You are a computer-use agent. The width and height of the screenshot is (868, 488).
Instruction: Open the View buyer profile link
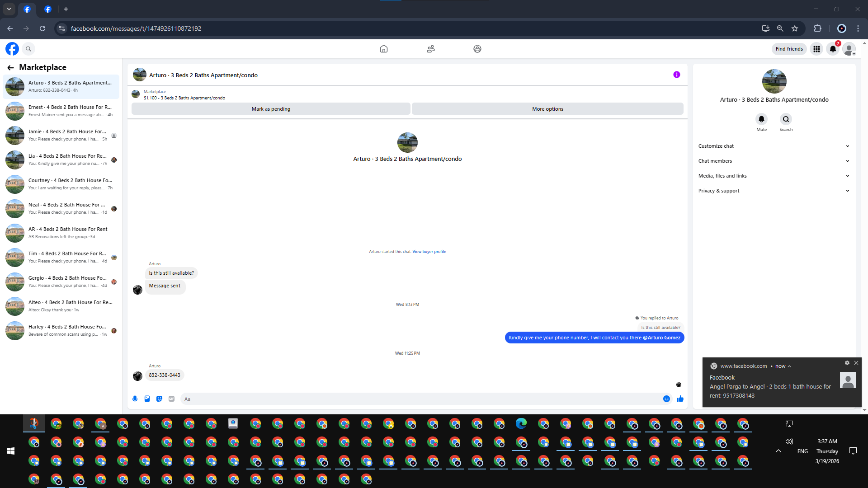pyautogui.click(x=429, y=252)
